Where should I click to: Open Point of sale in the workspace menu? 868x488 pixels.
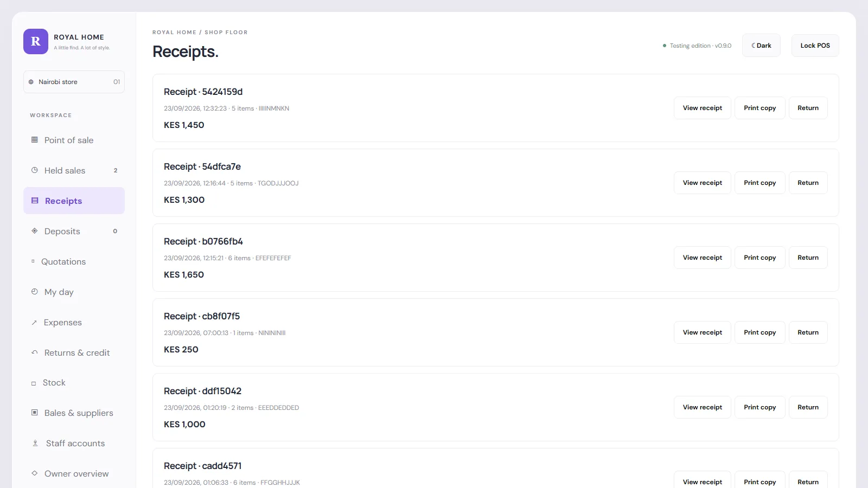point(74,140)
